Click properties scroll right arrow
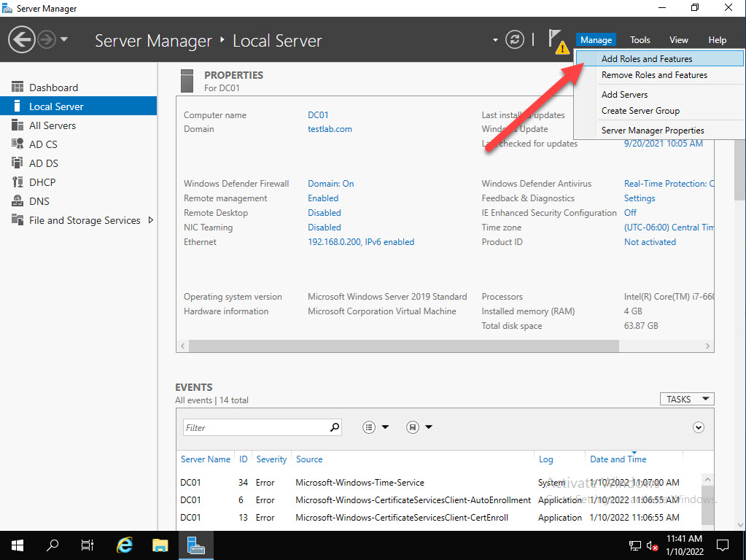746x560 pixels. (707, 346)
